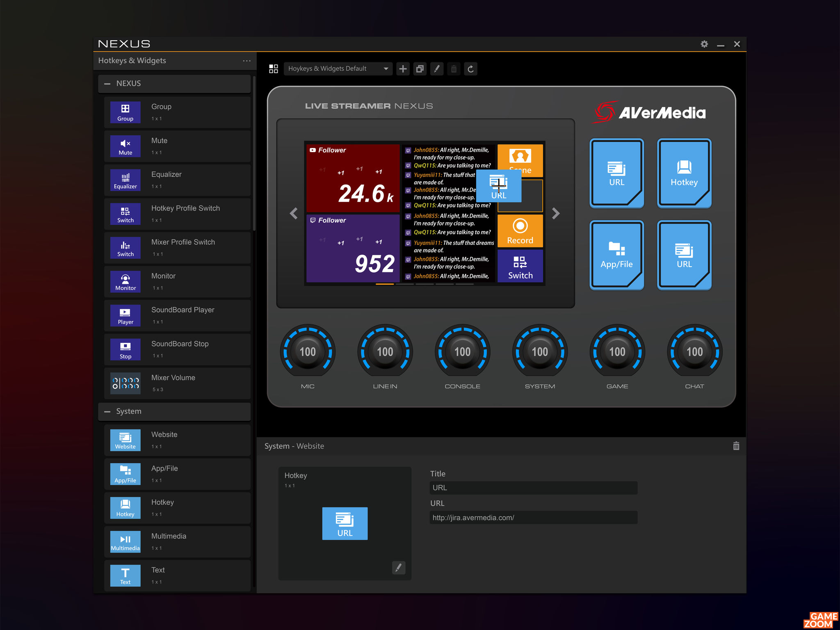Edit the hotkey icon using preview pencil button

398,568
